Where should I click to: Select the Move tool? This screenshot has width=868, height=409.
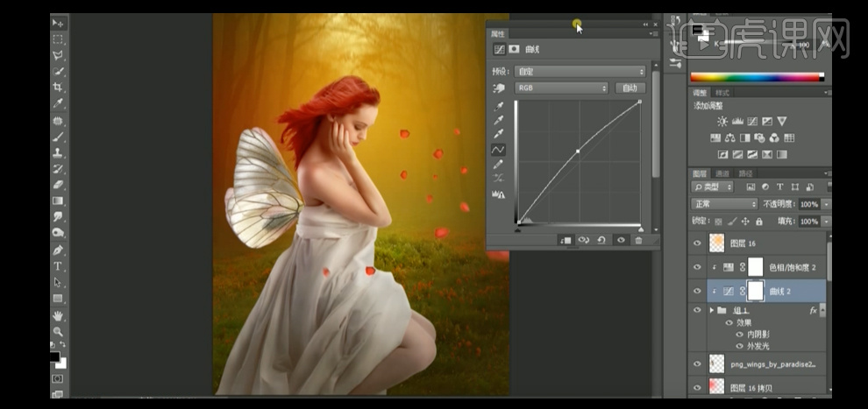click(x=58, y=23)
